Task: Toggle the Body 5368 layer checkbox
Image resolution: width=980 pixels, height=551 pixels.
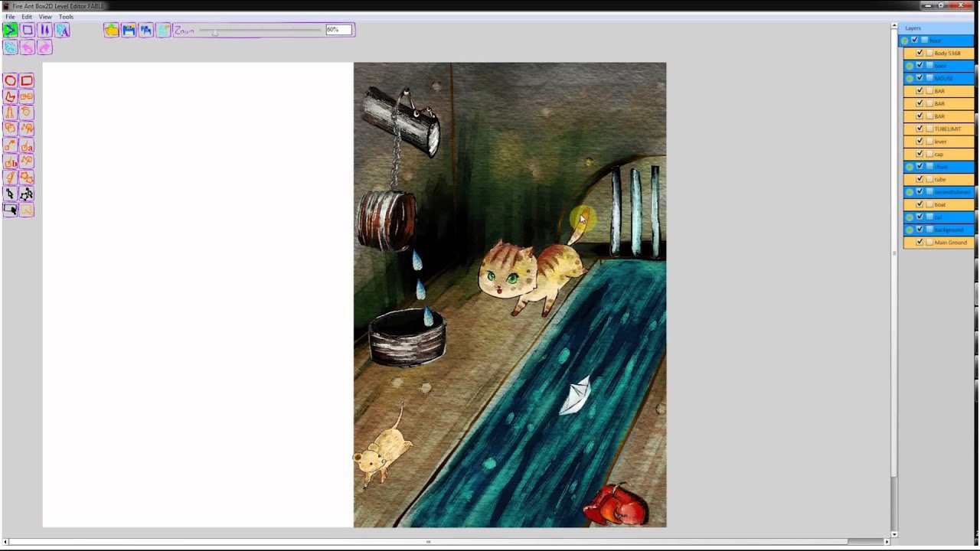Action: coord(920,53)
